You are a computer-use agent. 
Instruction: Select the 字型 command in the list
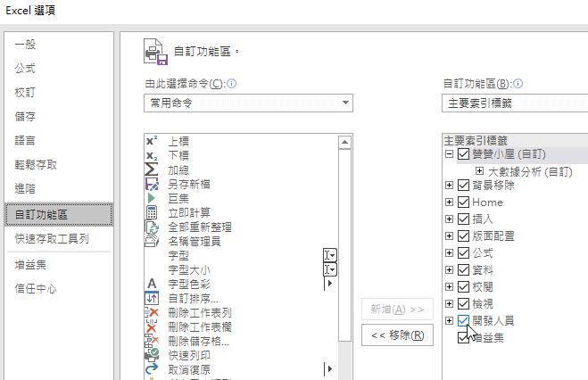[x=240, y=255]
